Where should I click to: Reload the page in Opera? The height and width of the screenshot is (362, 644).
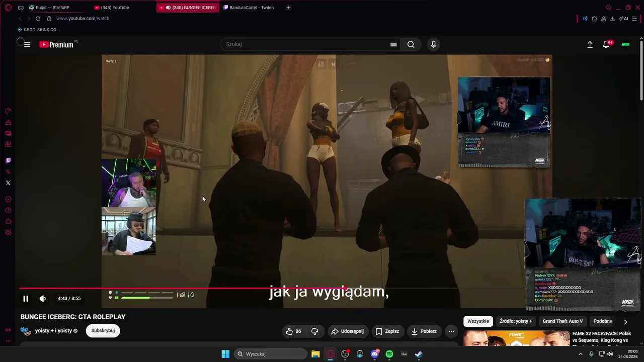point(38,19)
